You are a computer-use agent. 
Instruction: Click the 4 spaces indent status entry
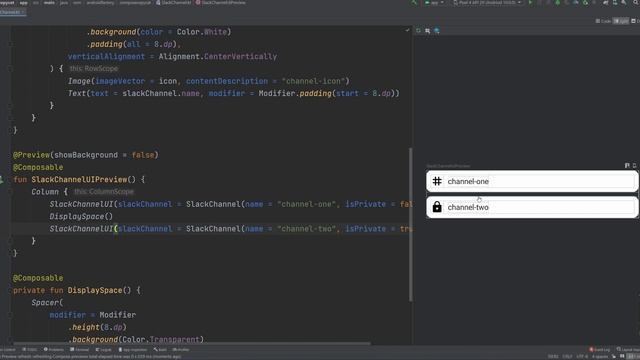tap(600, 357)
